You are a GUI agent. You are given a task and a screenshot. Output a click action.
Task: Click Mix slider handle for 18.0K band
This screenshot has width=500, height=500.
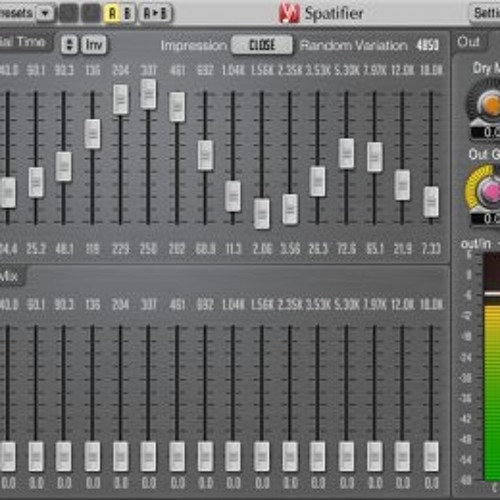[431, 456]
